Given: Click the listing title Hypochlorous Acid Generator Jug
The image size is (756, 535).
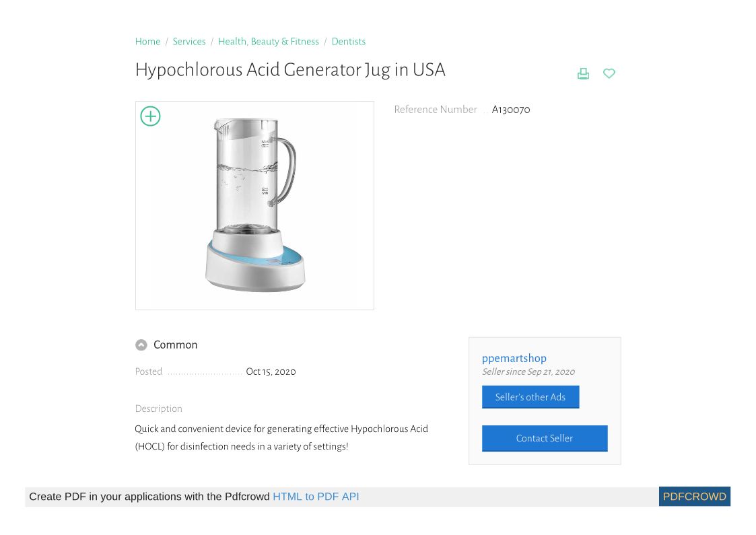Looking at the screenshot, I should [x=290, y=70].
